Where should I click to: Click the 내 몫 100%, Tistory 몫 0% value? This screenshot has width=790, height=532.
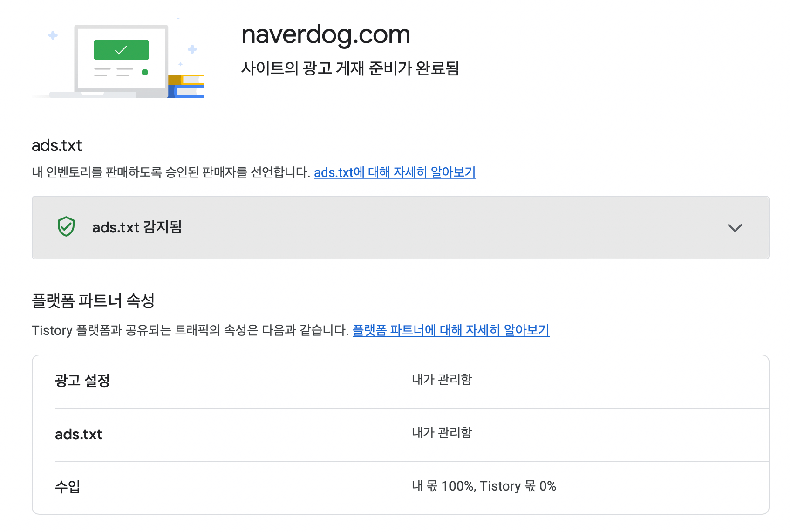(484, 486)
